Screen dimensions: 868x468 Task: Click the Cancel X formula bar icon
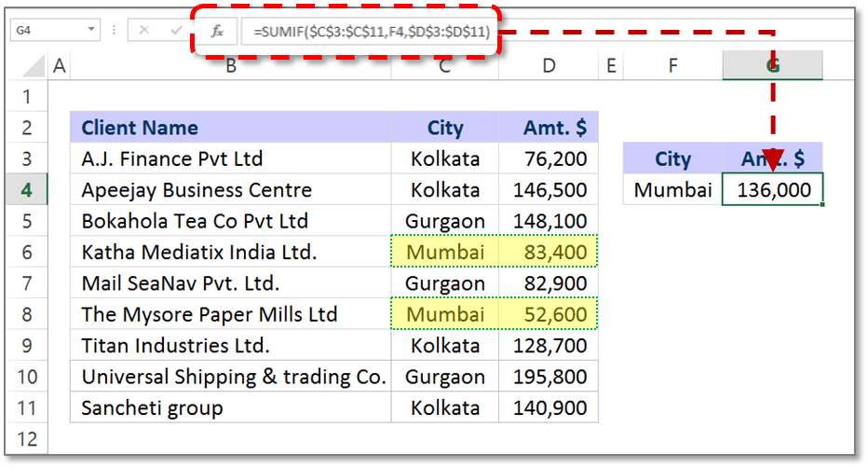coord(144,30)
